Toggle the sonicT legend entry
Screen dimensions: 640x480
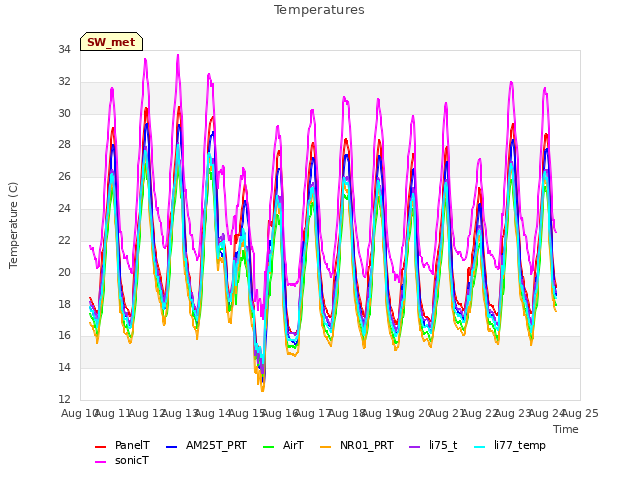(122, 461)
